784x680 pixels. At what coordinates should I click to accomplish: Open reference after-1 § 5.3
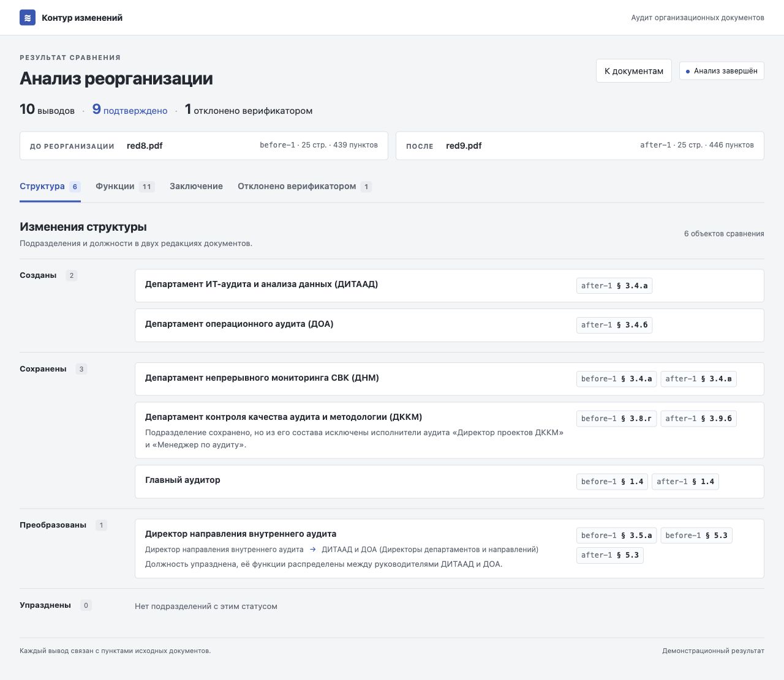pyautogui.click(x=610, y=555)
